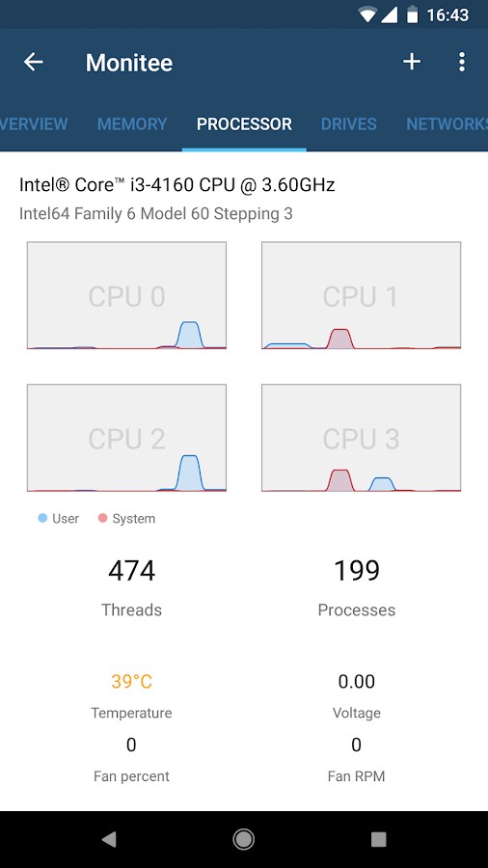
Task: Toggle the User legend blue dot
Action: [42, 518]
